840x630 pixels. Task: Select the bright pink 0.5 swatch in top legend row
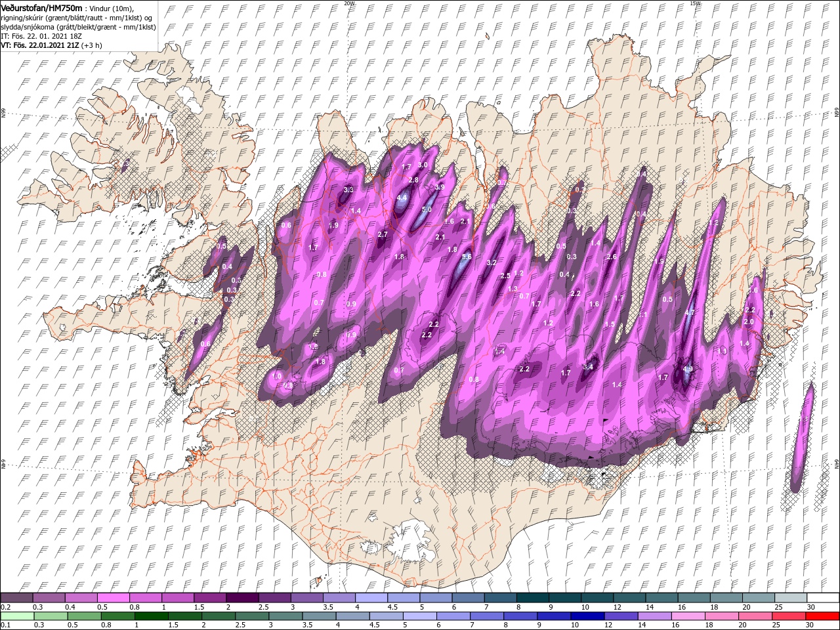pos(113,598)
